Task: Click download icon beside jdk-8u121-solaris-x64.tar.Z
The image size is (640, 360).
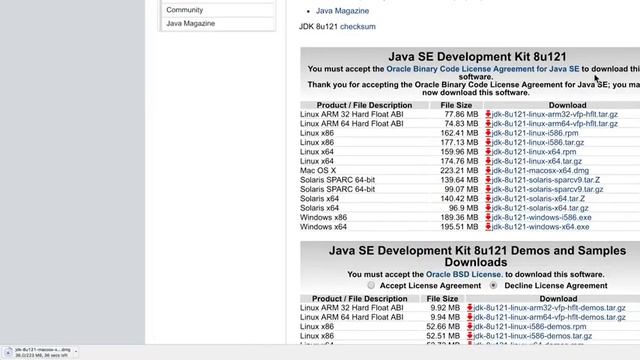Action: point(488,199)
